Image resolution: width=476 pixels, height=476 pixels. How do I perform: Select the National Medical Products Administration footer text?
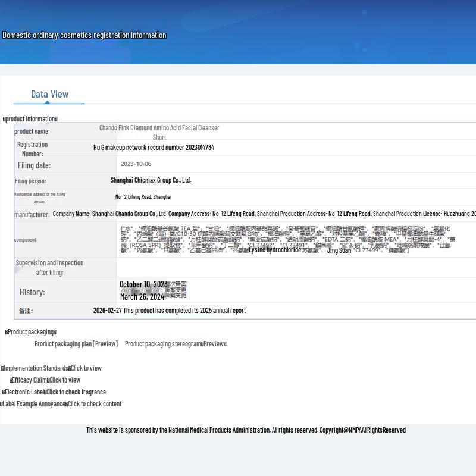(x=246, y=430)
